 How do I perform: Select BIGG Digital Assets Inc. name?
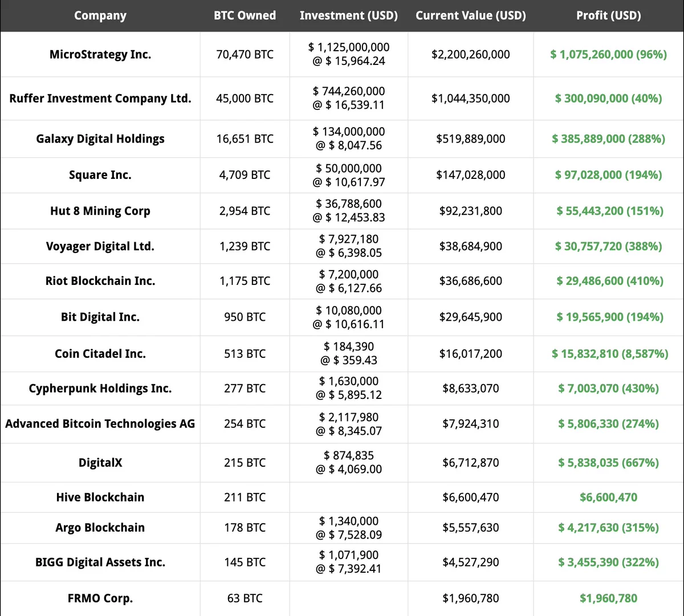pyautogui.click(x=100, y=562)
